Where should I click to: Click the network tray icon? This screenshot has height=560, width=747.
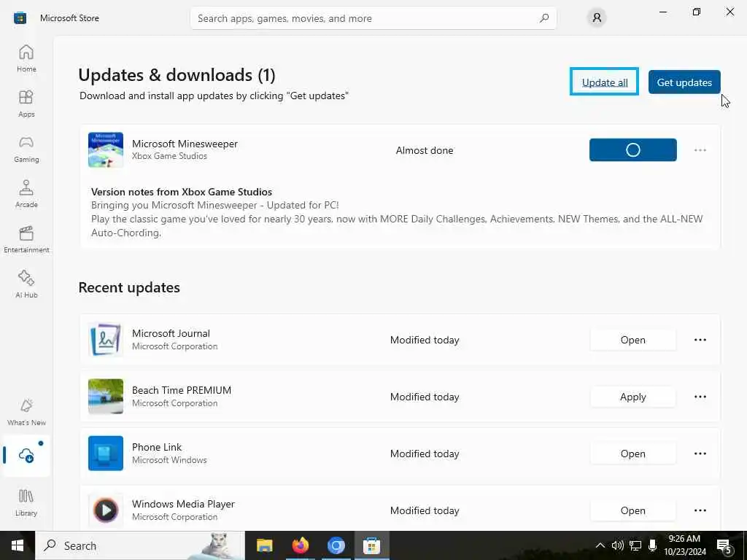click(x=635, y=545)
